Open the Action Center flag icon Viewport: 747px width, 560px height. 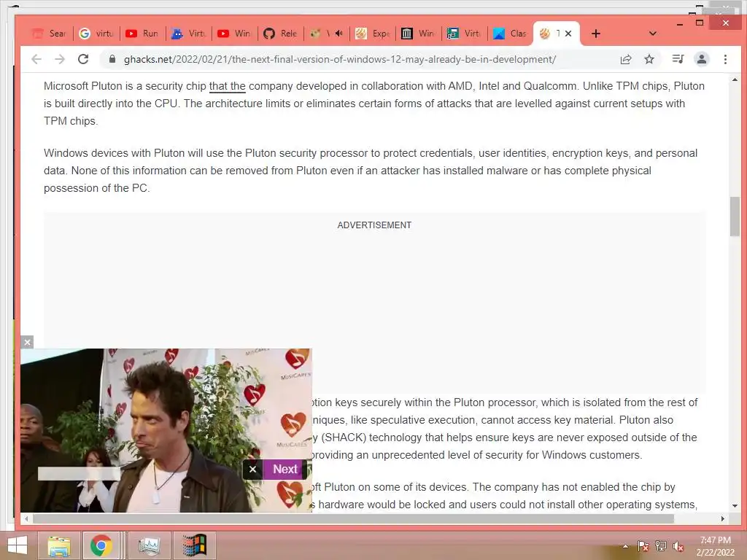[643, 546]
